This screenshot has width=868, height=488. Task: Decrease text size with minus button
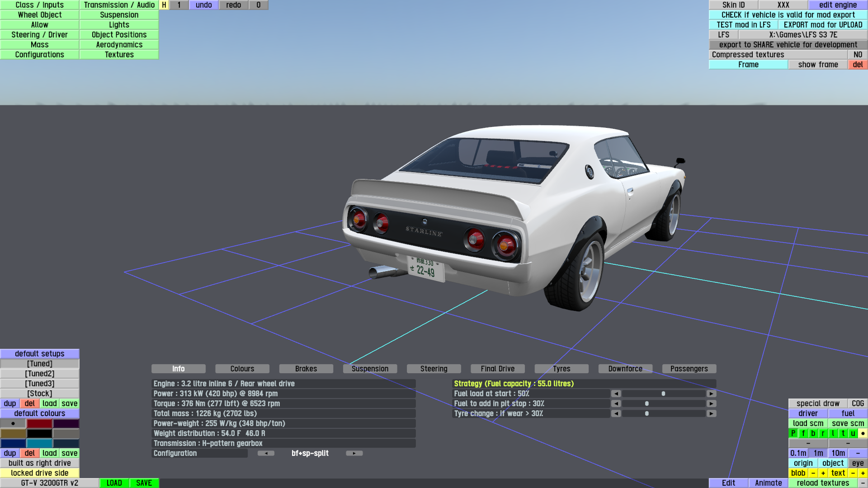(x=853, y=473)
